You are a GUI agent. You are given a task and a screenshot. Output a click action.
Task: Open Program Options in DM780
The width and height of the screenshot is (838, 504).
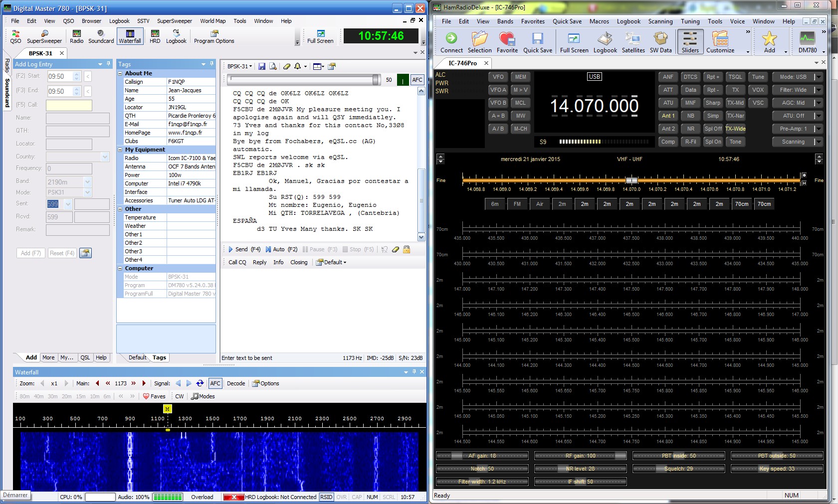coord(214,37)
